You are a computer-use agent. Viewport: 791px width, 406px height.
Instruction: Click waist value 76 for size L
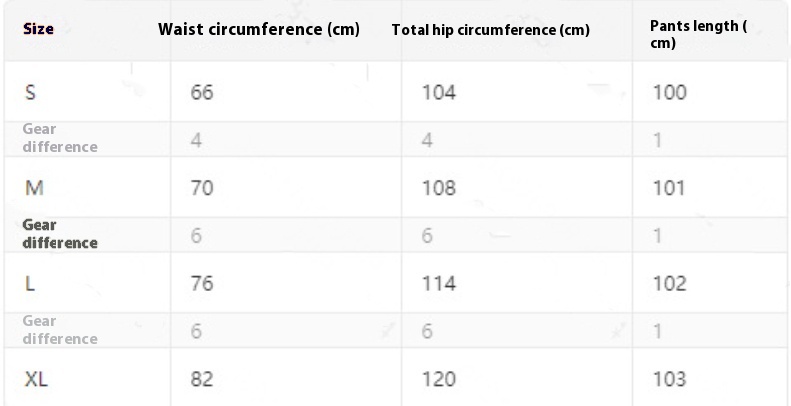[202, 284]
